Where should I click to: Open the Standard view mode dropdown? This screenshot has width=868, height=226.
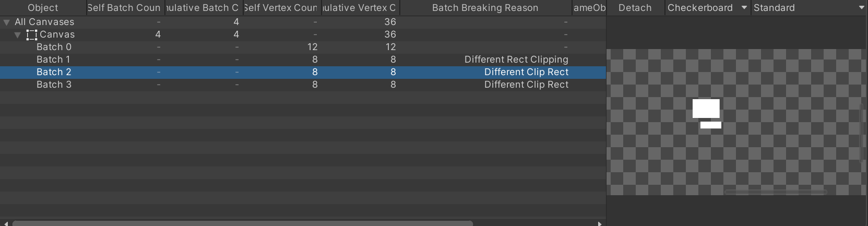click(x=809, y=8)
